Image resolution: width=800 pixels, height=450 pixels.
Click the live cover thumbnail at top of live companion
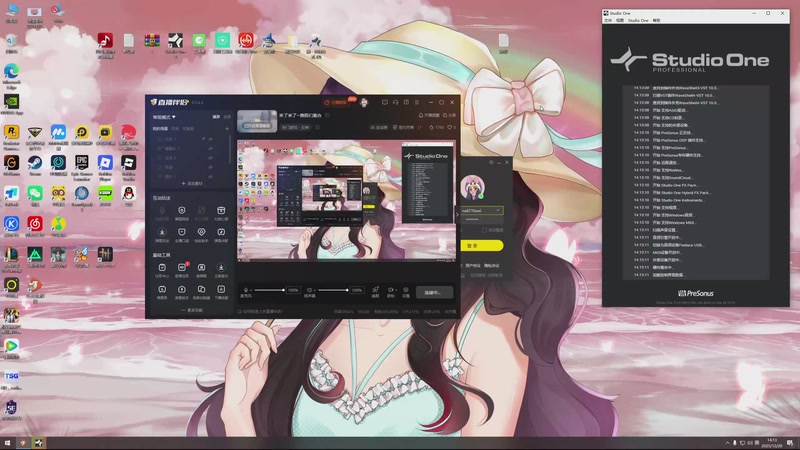(257, 121)
